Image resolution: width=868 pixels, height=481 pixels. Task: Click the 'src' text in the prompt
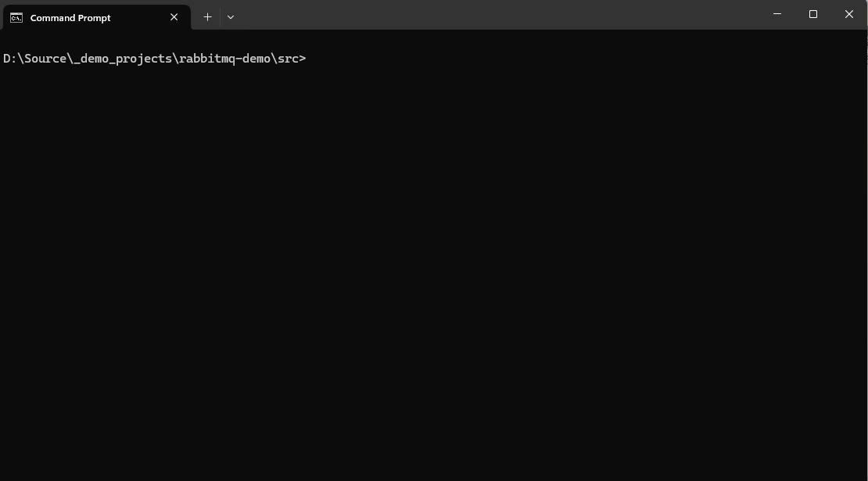(287, 59)
